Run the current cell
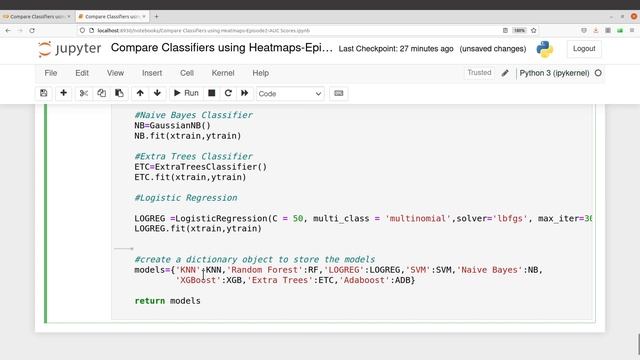 click(x=186, y=93)
